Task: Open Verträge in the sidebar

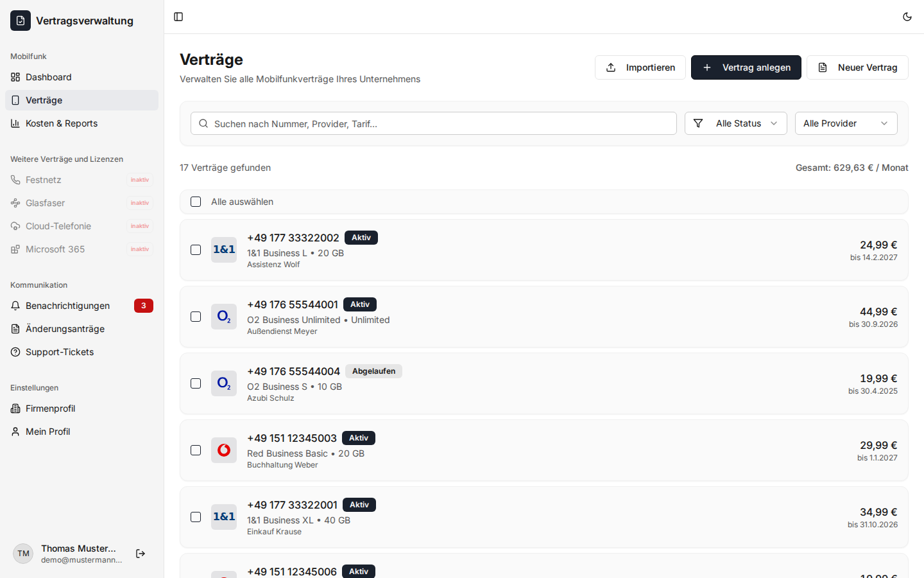Action: [81, 100]
